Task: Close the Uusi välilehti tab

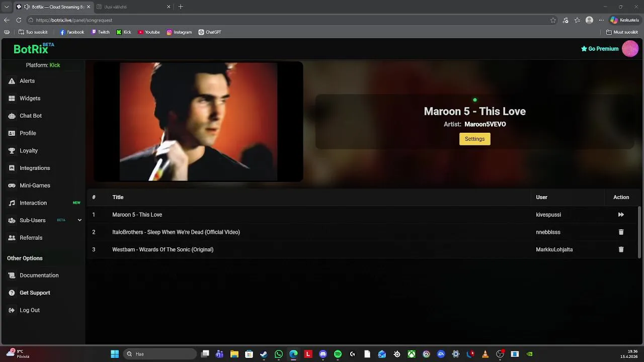Action: pos(169,7)
